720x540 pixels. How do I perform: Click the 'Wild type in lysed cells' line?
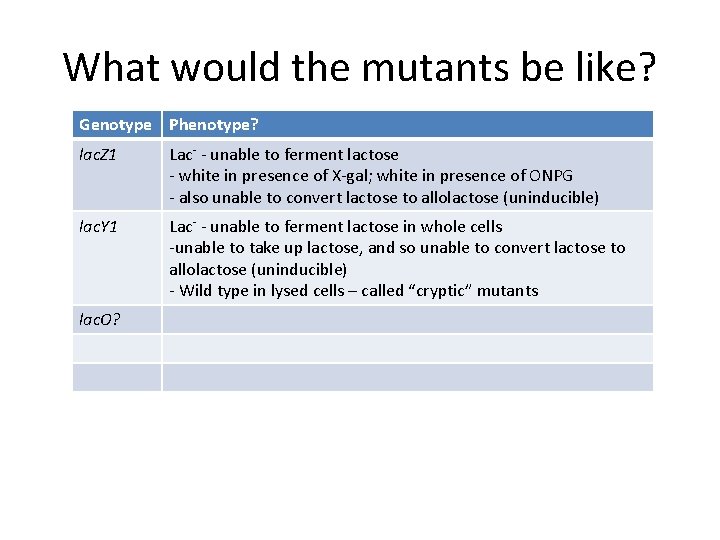354,291
